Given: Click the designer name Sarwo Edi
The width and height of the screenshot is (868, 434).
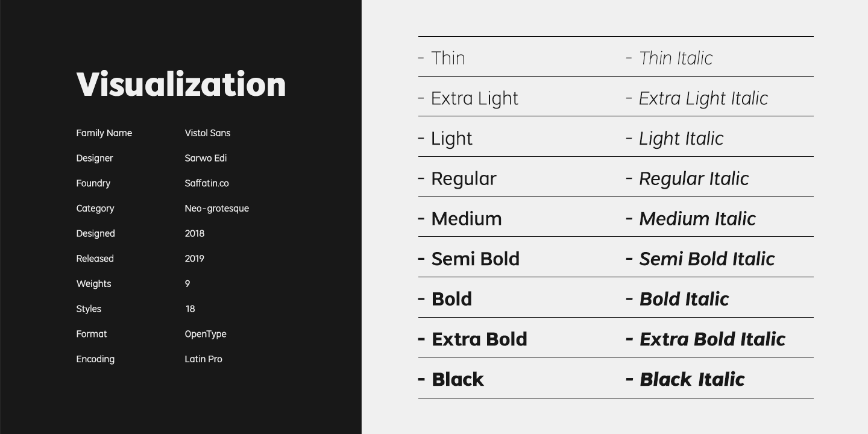Looking at the screenshot, I should coord(206,158).
